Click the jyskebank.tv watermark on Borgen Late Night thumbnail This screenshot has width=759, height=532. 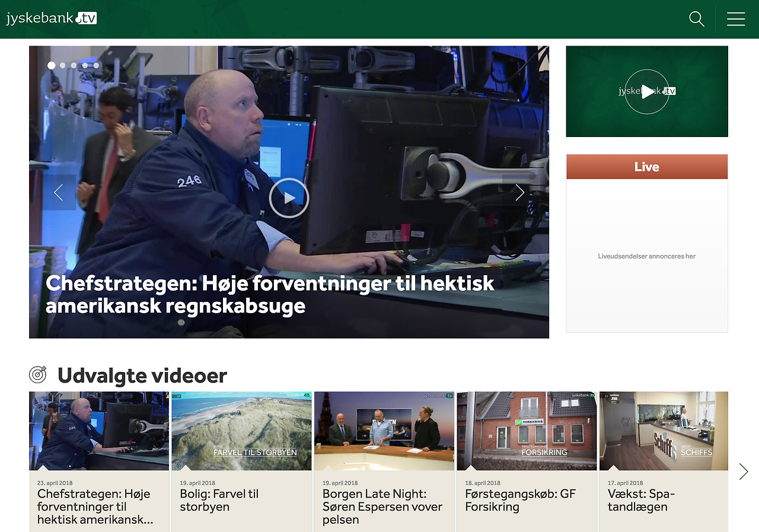439,395
